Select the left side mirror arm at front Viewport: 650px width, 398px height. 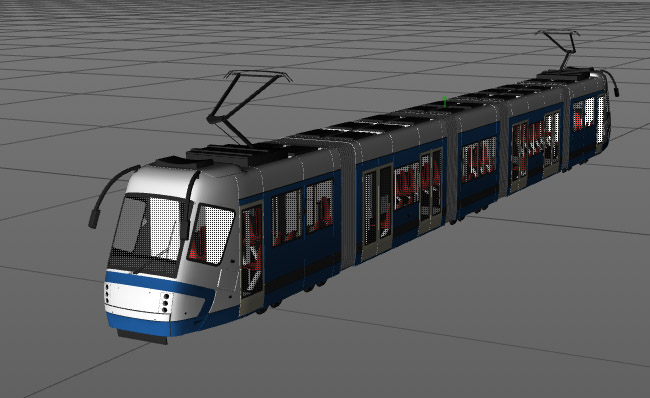tap(110, 195)
